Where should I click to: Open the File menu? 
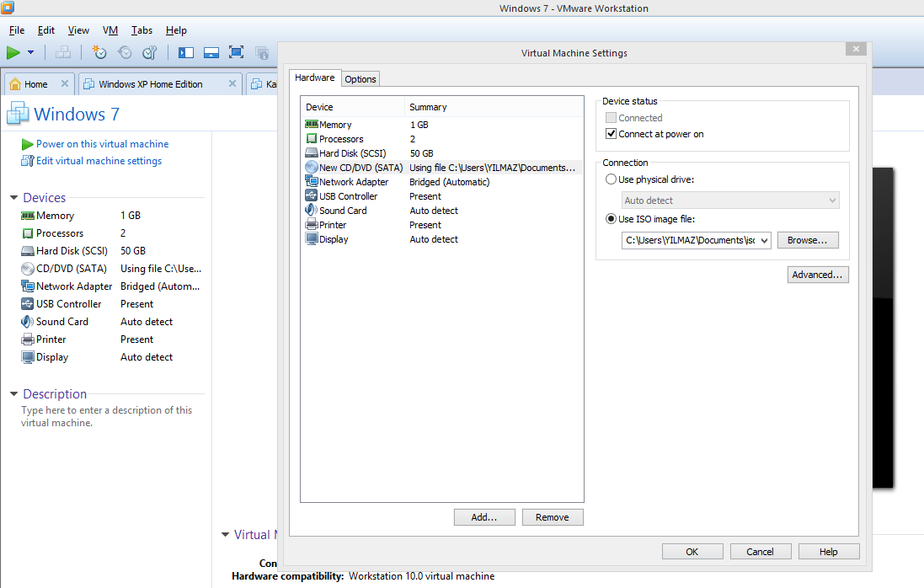17,30
